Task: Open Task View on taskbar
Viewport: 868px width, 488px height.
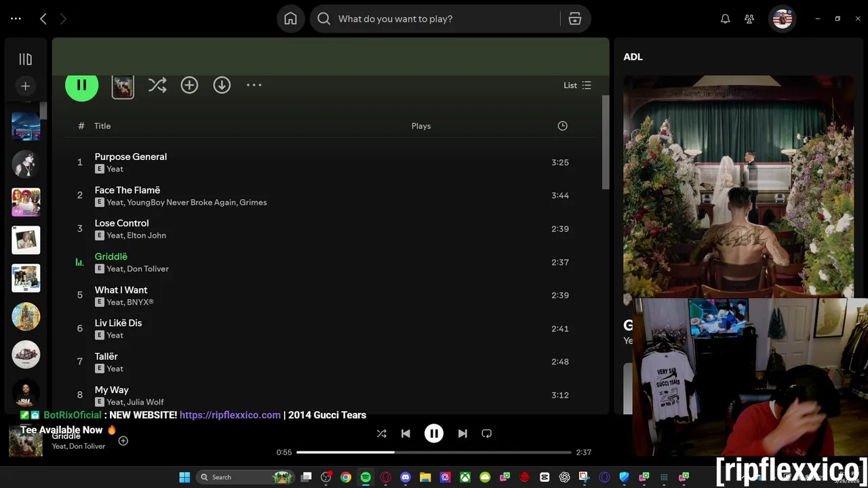Action: click(306, 477)
